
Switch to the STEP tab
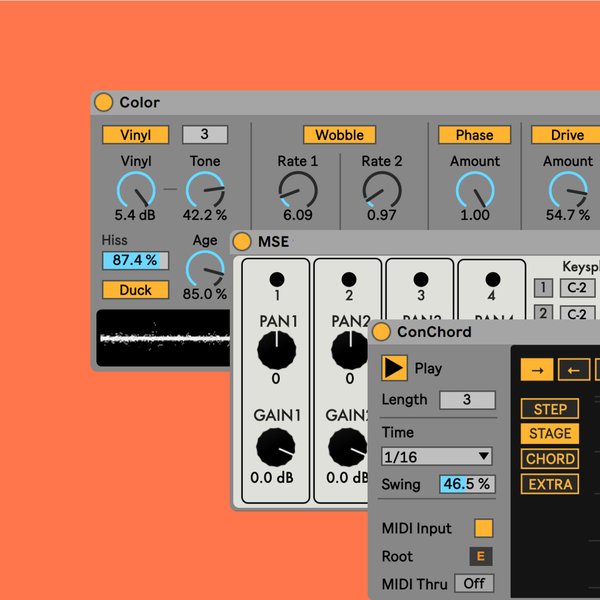pyautogui.click(x=549, y=409)
